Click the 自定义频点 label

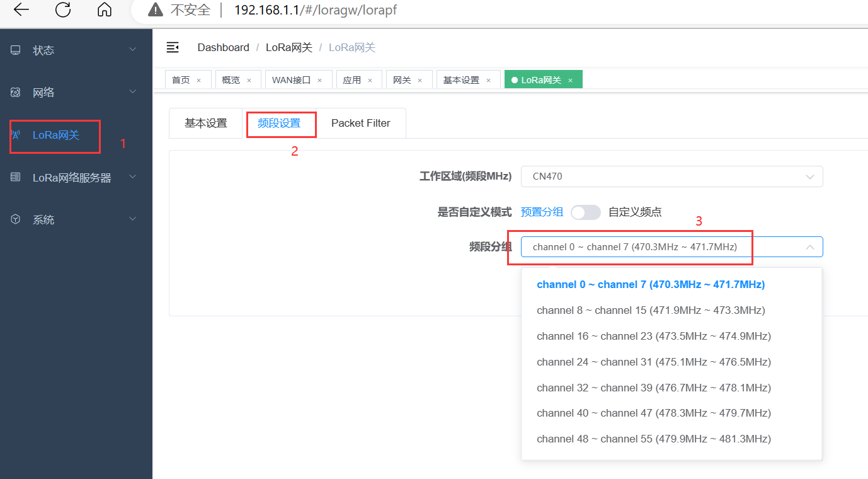(x=635, y=212)
